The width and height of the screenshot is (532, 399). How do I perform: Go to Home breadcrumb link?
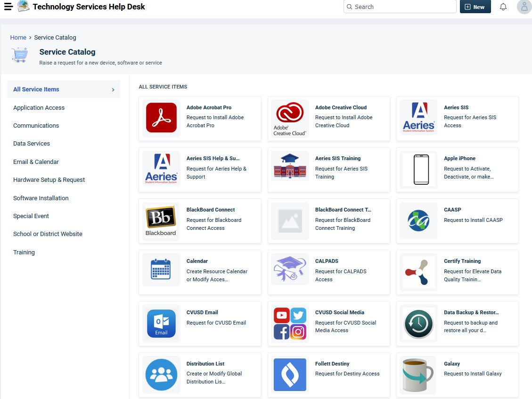pos(18,37)
